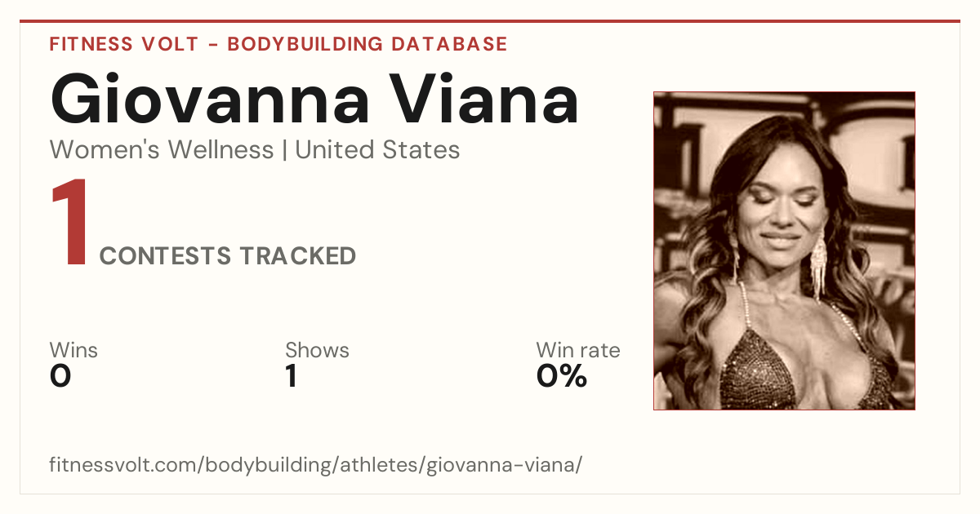Click the word TRACKED beside the red number
The image size is (980, 514).
pyautogui.click(x=297, y=256)
